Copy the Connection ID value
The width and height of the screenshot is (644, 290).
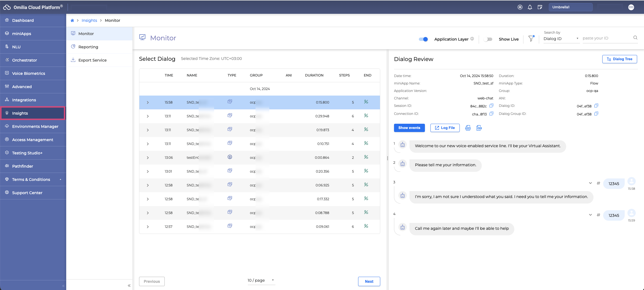491,114
